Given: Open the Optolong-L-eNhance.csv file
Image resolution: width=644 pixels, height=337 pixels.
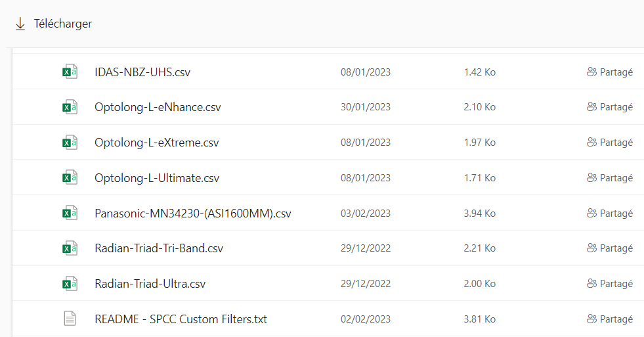Looking at the screenshot, I should 158,107.
